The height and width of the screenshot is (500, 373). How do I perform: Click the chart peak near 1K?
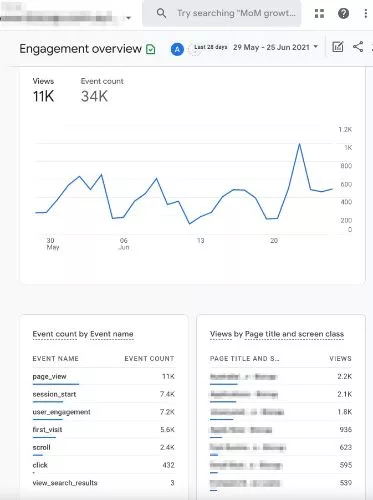(x=299, y=144)
